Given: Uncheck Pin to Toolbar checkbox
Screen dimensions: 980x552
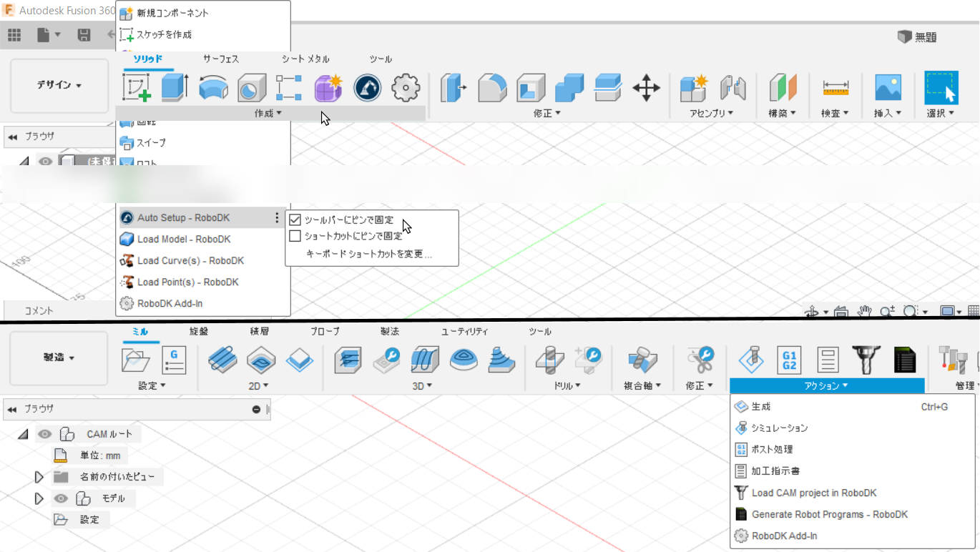Looking at the screenshot, I should [x=295, y=220].
